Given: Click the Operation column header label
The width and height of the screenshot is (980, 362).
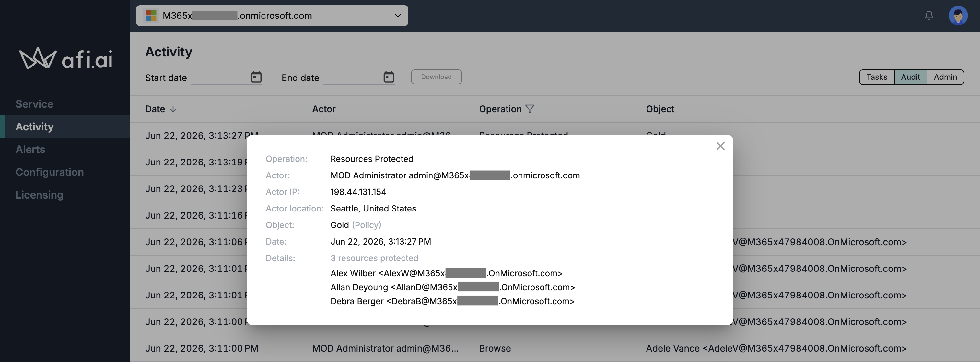Looking at the screenshot, I should point(500,109).
